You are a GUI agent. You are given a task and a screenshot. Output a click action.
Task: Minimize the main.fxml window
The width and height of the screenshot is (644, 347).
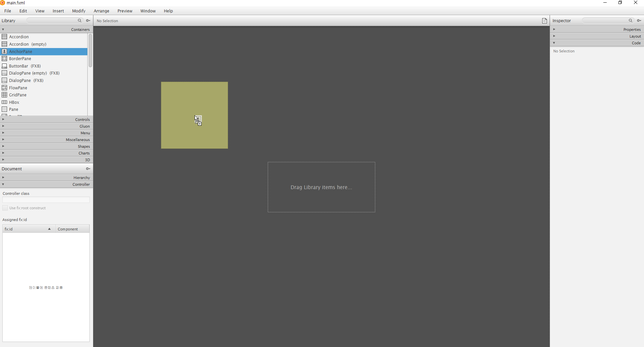point(605,3)
